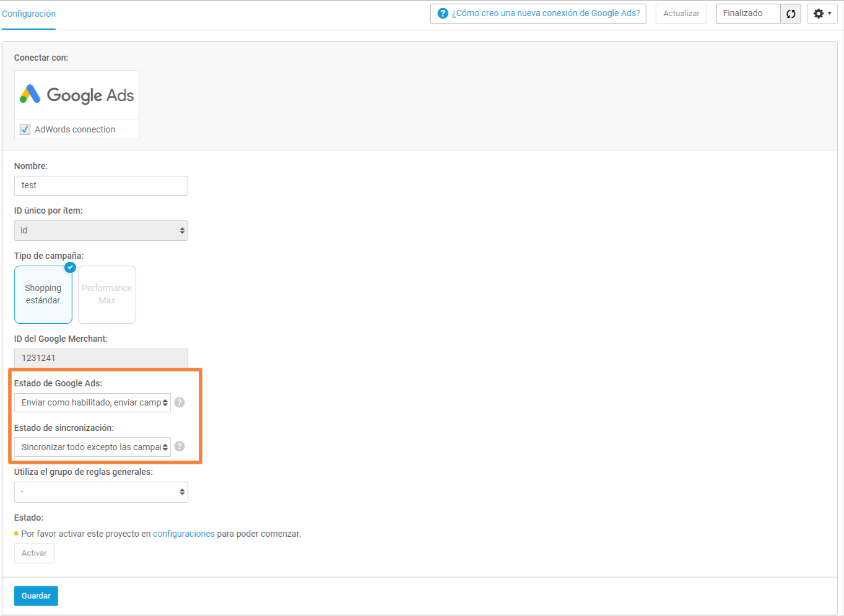The width and height of the screenshot is (844, 616).
Task: Open the gear settings menu
Action: pos(822,14)
